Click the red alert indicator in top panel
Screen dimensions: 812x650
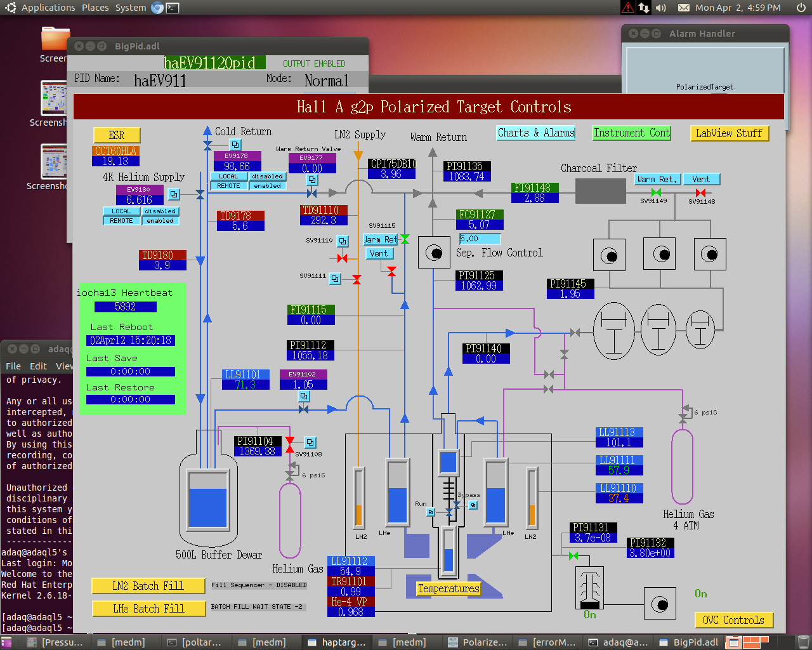[x=627, y=8]
